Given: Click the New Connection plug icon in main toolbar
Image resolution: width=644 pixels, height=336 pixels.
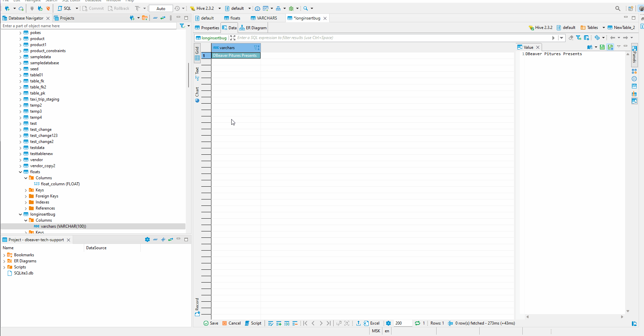Looking at the screenshot, I should 7,8.
